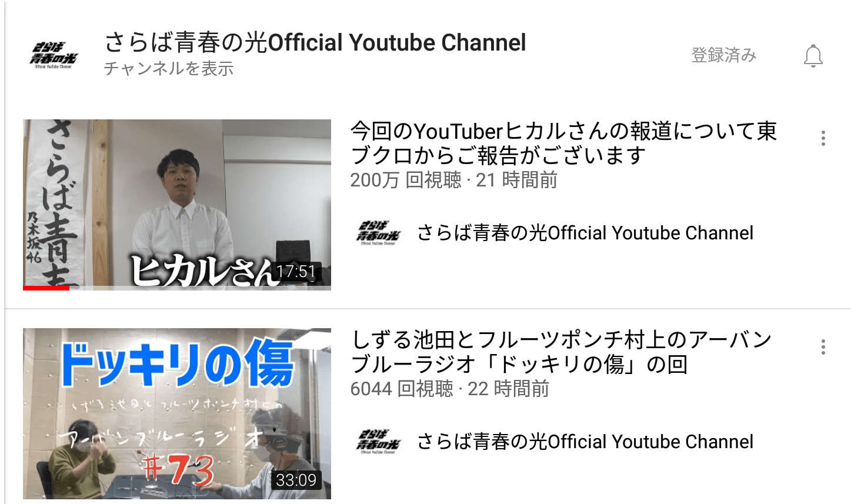
Task: Play the ヒカルさん 17:51 video thumbnail
Action: pyautogui.click(x=177, y=205)
